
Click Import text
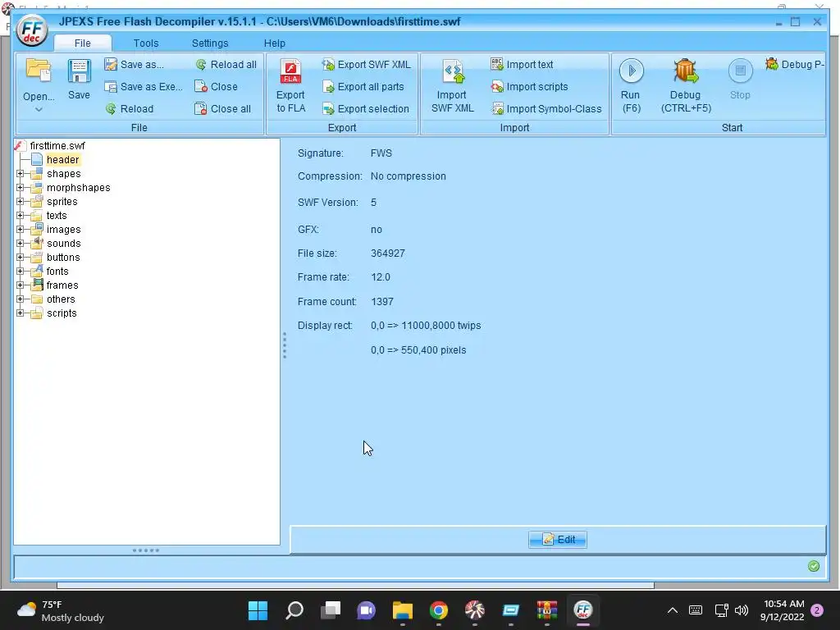point(522,65)
